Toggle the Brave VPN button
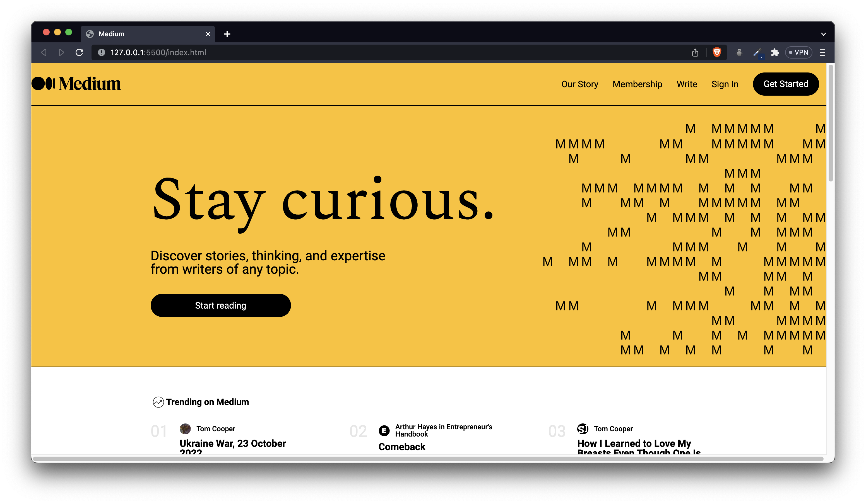 [798, 52]
